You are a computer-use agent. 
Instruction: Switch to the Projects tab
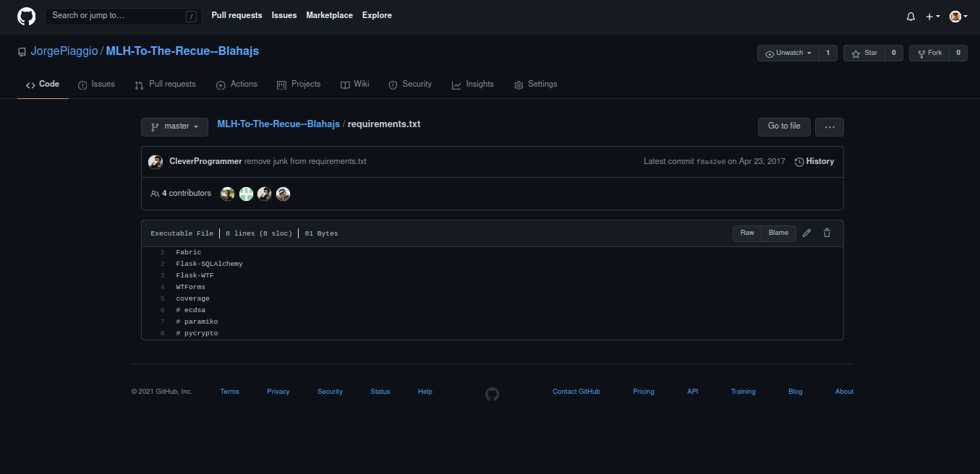pyautogui.click(x=299, y=85)
